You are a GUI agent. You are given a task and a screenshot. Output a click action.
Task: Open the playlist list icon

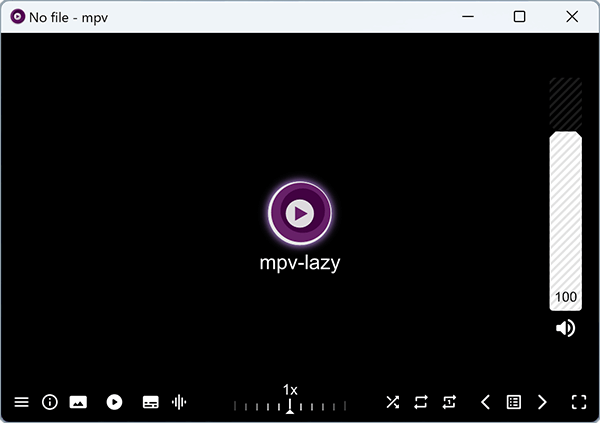coord(514,402)
